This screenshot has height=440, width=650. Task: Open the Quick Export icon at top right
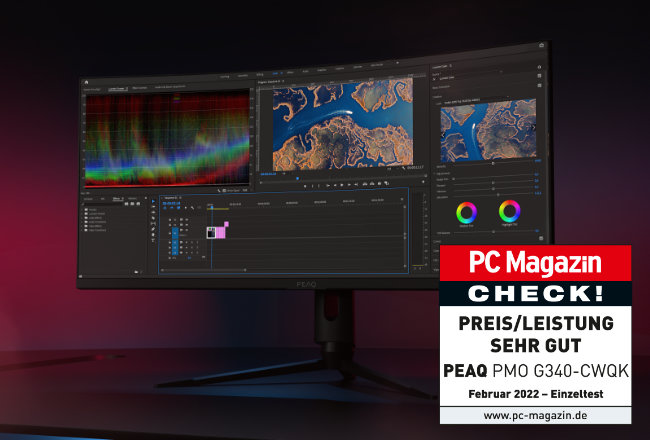pos(541,45)
